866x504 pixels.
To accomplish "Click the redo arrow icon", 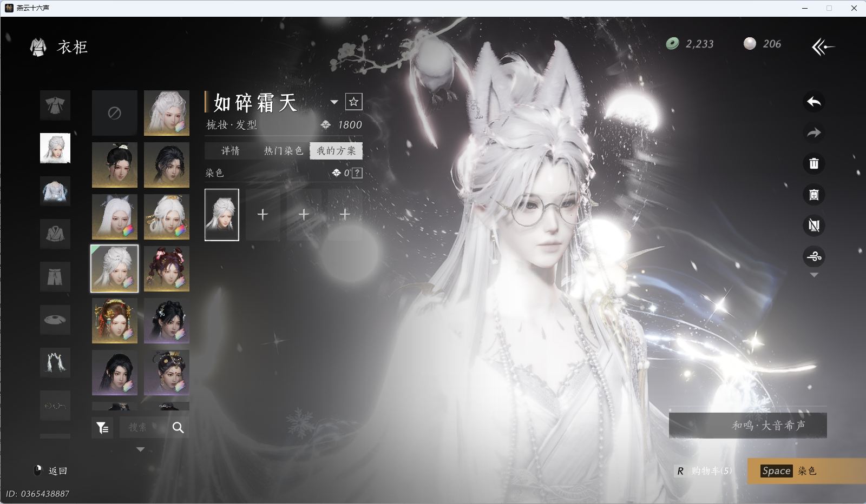I will [x=813, y=132].
